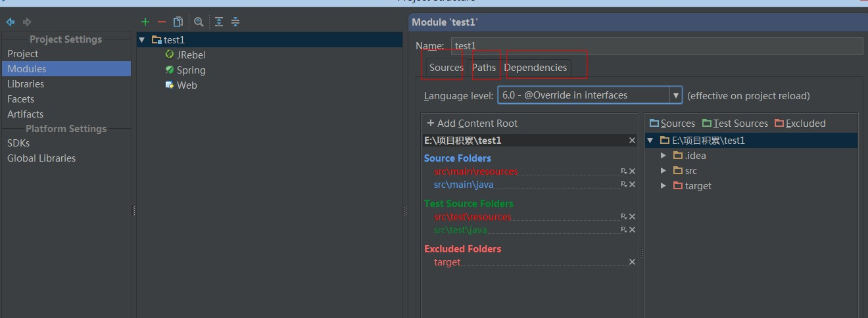Click the blue Back arrow icon
The width and height of the screenshot is (868, 318).
(11, 22)
